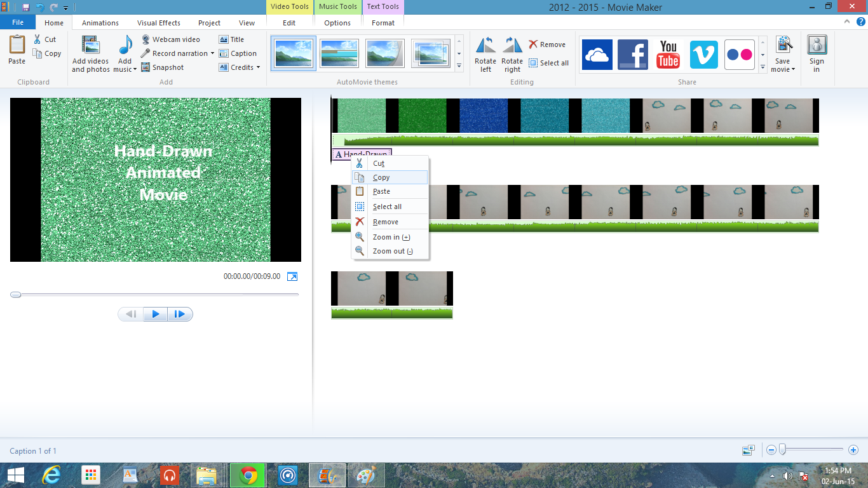Image resolution: width=868 pixels, height=488 pixels.
Task: Publish the movie to YouTube
Action: tap(668, 55)
